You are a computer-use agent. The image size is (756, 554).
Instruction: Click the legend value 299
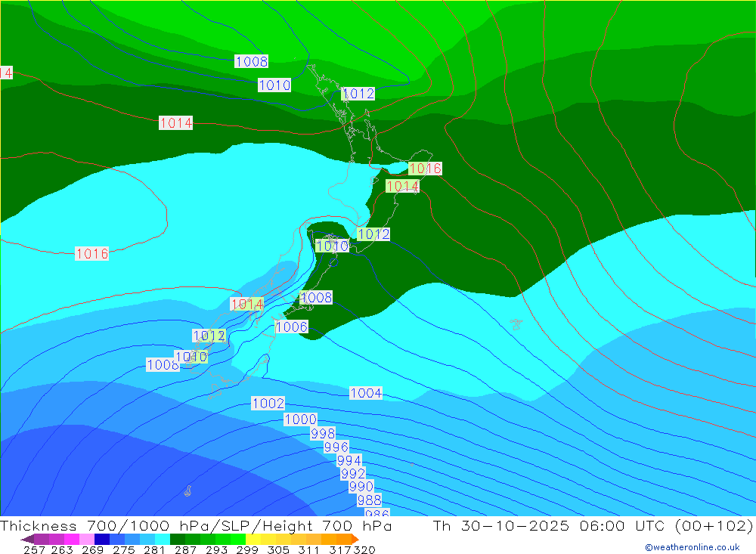click(x=247, y=549)
